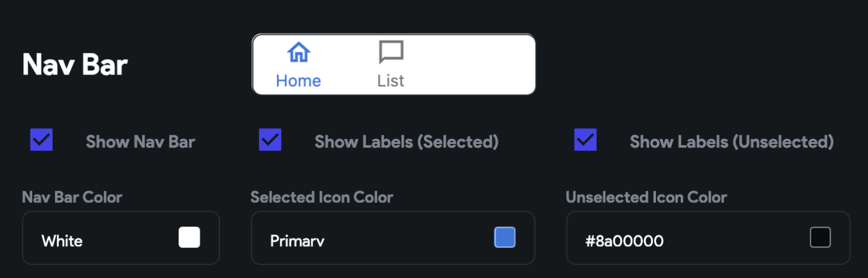
Task: Click the "Show Labels (Unselected)" label text
Action: pos(732,142)
